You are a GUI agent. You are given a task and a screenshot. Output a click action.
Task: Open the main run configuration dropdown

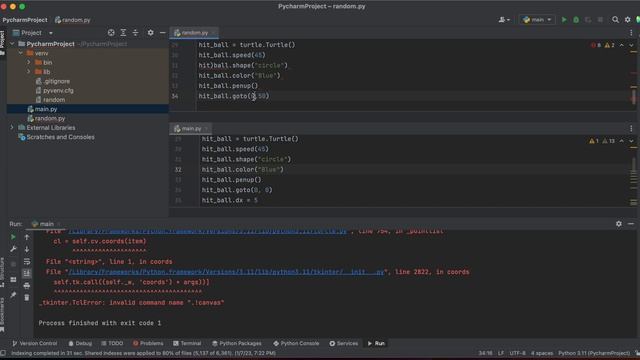537,20
